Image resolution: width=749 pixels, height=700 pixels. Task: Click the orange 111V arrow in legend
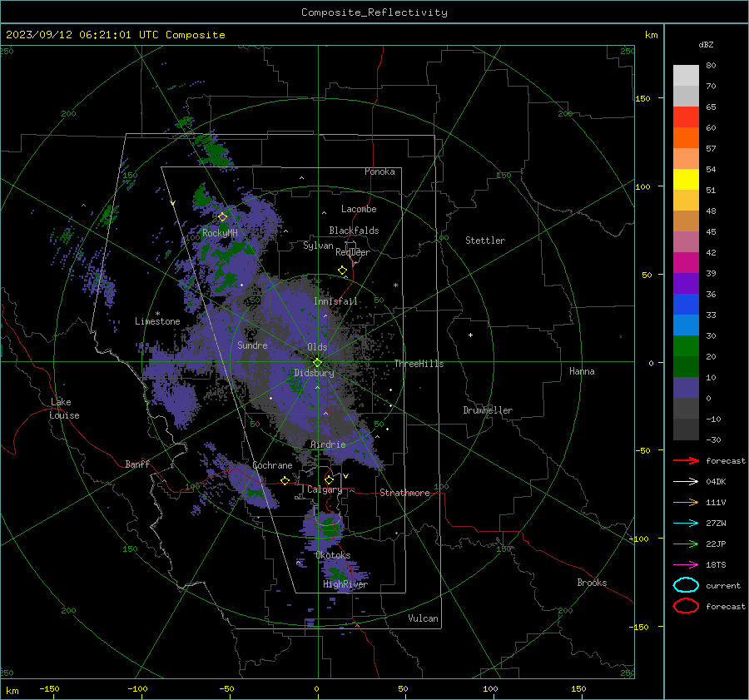[686, 502]
